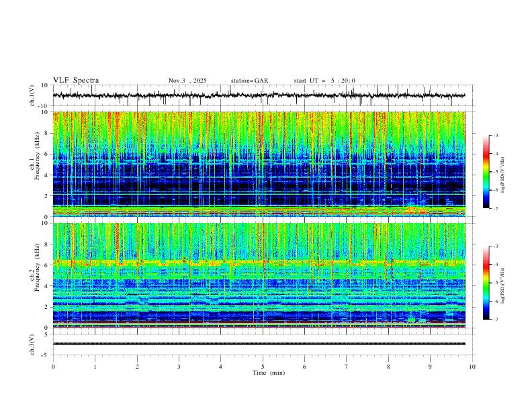Screen dimensions: 532x411
Task: Click inside the ch.1 frequency spectrogram
Action: [259, 164]
